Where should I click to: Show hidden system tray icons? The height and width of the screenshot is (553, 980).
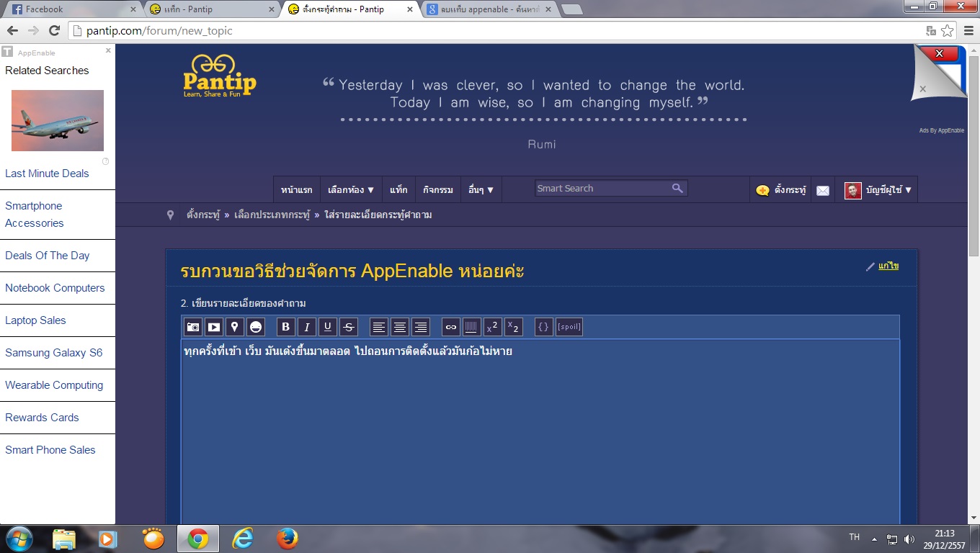[x=874, y=539]
